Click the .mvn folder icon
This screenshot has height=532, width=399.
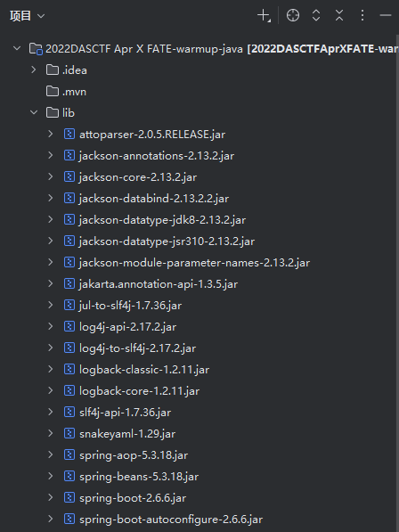pyautogui.click(x=53, y=91)
